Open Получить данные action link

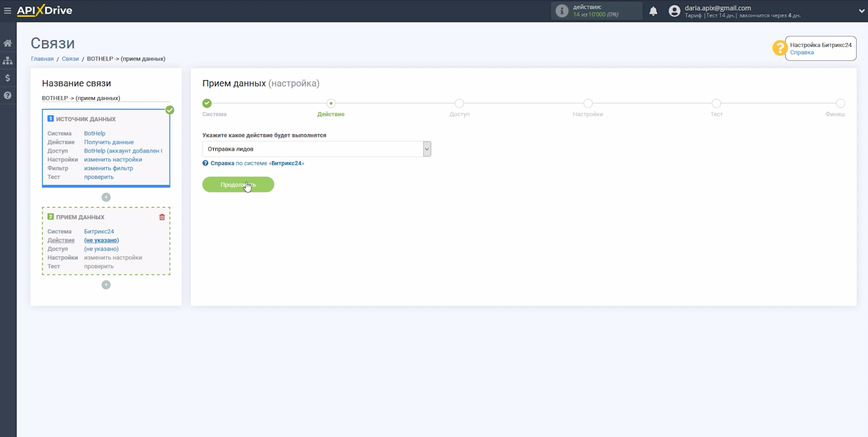click(109, 142)
